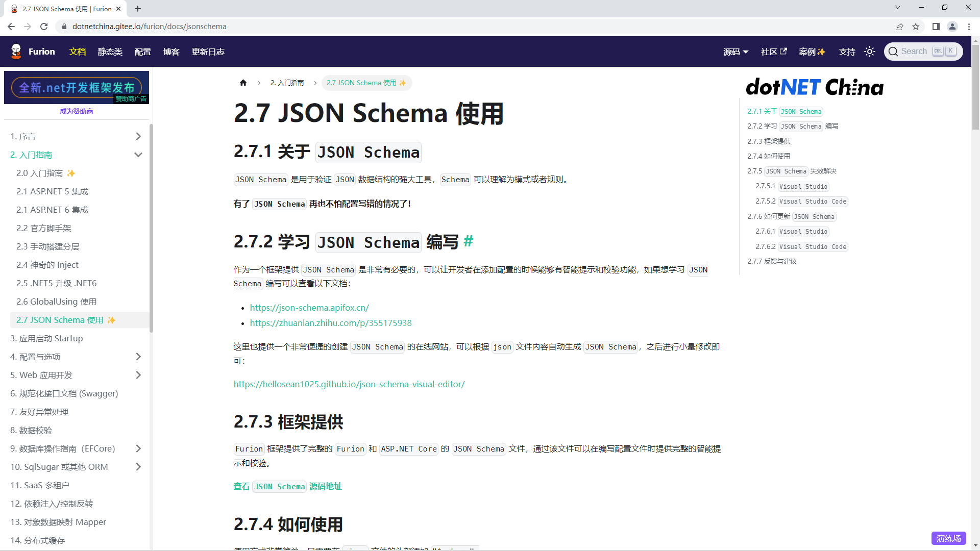Toggle dark/light mode sun icon
The image size is (980, 551).
point(870,52)
